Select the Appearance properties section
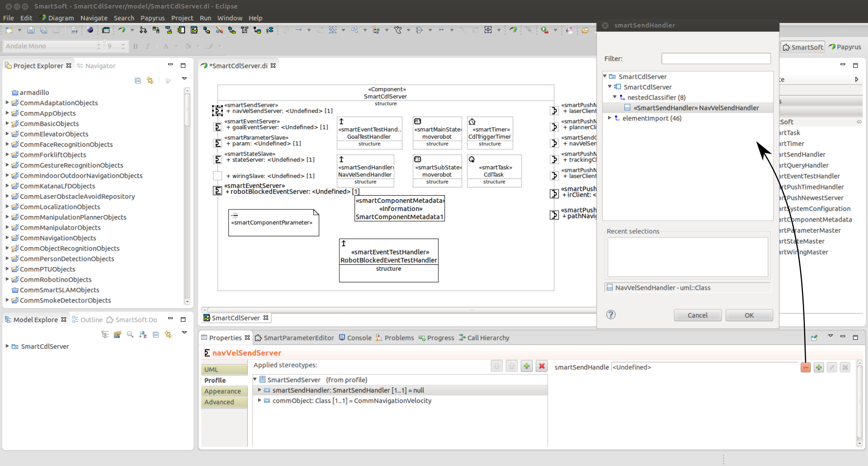 click(x=224, y=391)
